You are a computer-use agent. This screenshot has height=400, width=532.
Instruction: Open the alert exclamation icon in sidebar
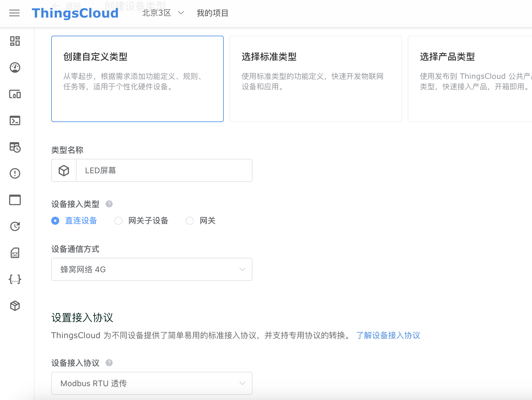coord(15,173)
